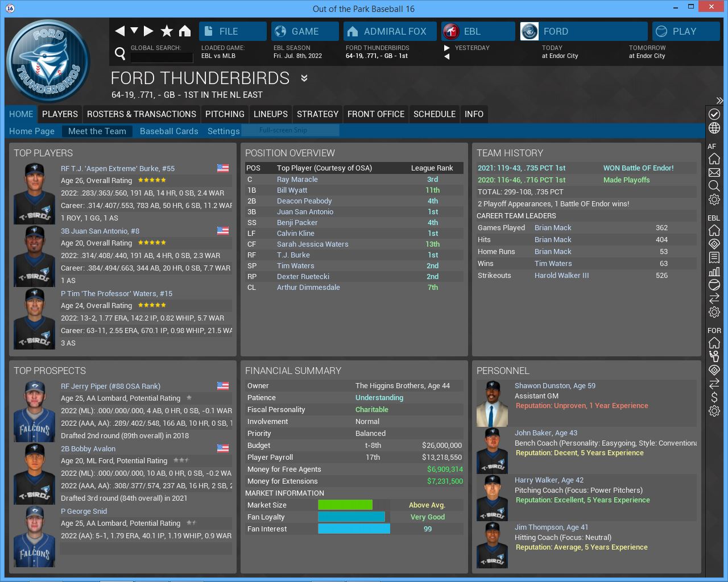Click the checkmark circle icon in sidebar
728x582 pixels.
(x=714, y=114)
